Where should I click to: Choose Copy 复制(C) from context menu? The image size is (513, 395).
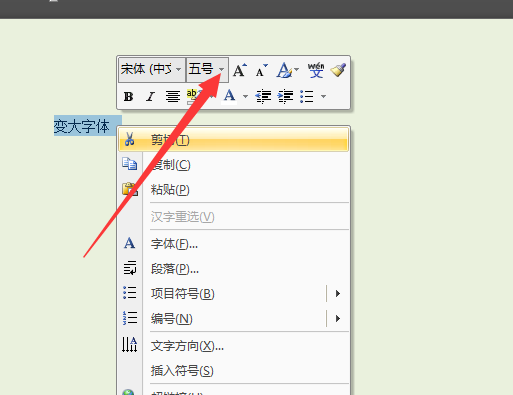click(x=234, y=165)
